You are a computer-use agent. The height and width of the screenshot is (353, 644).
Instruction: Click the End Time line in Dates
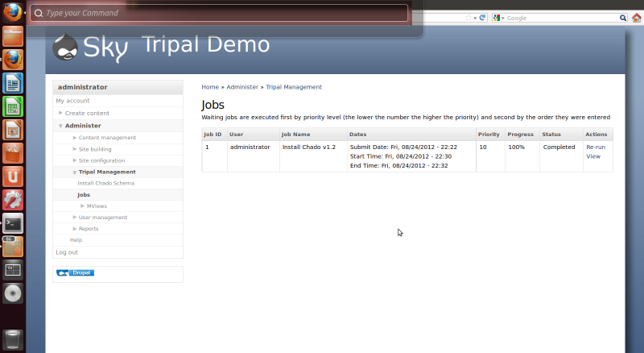click(x=398, y=165)
